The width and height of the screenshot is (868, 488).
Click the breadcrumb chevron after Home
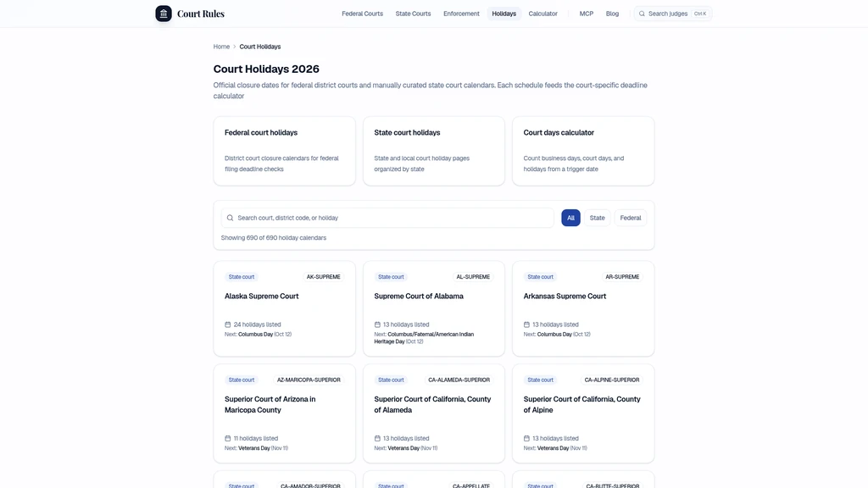pos(235,47)
